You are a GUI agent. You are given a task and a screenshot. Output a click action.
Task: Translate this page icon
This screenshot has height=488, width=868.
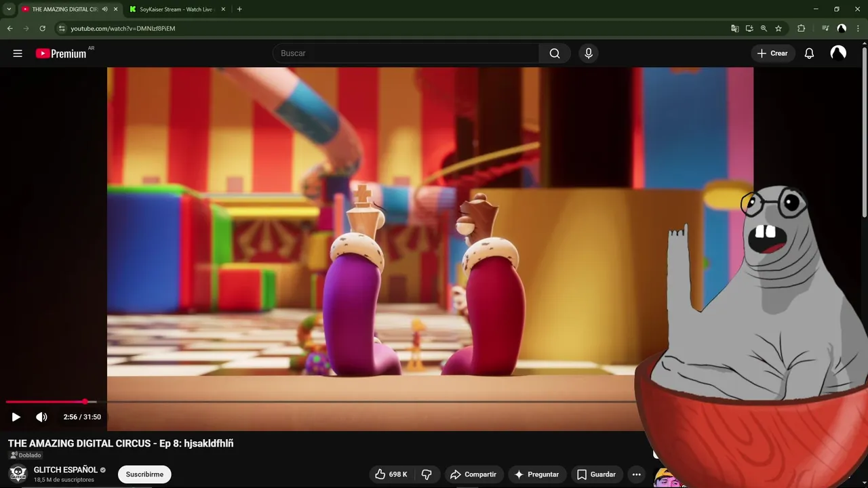click(734, 28)
